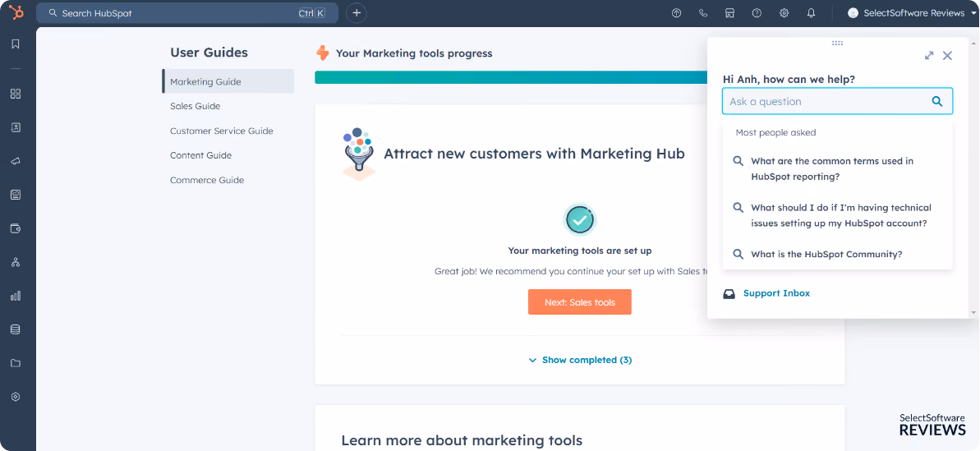Click the plus create button in top bar
The image size is (980, 451).
click(x=357, y=12)
